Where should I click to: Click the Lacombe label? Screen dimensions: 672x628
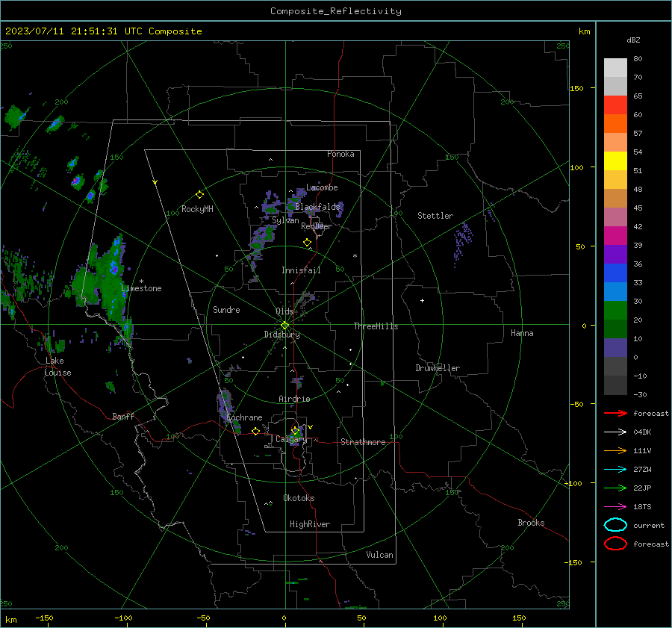pyautogui.click(x=322, y=187)
